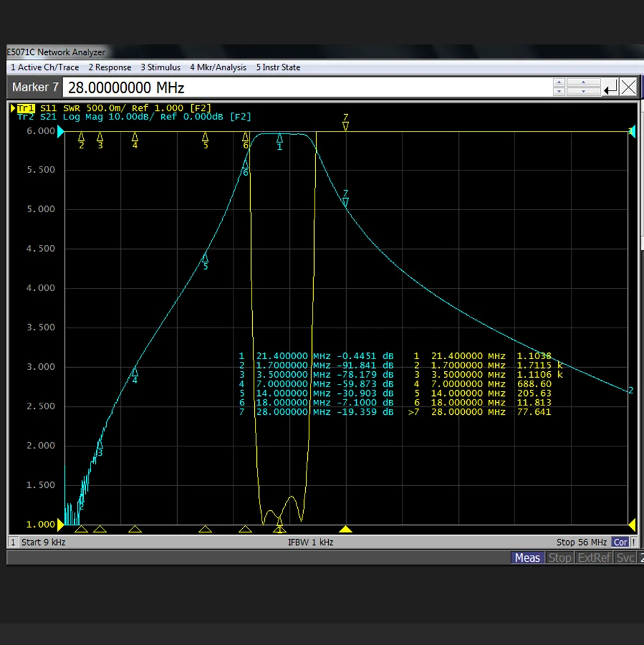Close the Marker 7 entry bar with X

(629, 87)
